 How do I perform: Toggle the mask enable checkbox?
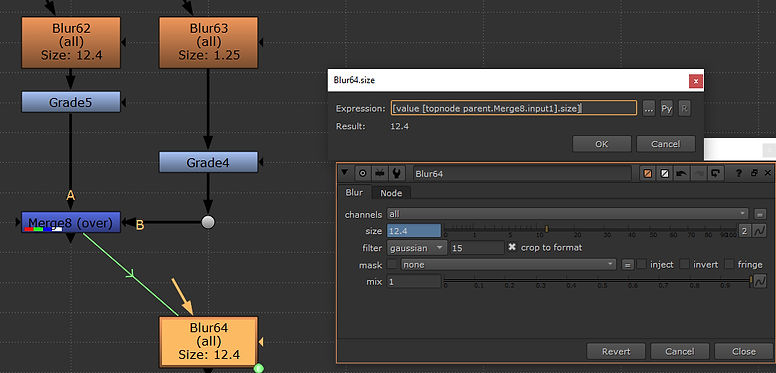392,264
